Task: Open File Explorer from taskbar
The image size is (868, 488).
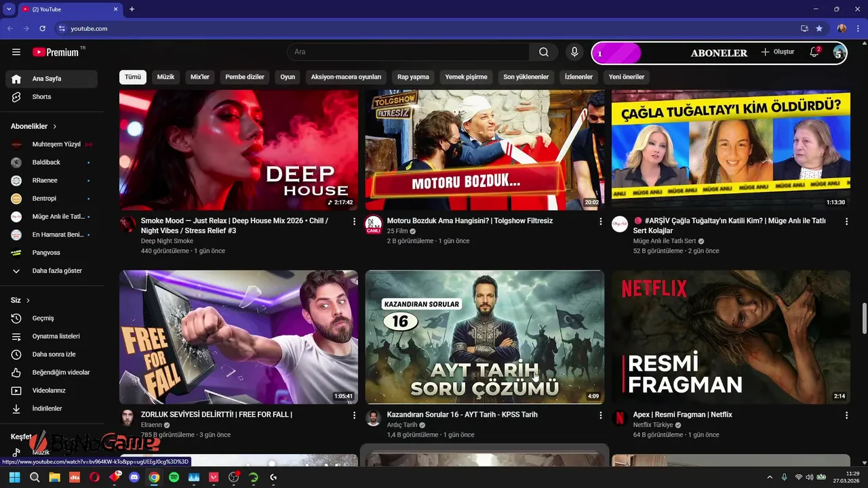Action: (x=54, y=477)
